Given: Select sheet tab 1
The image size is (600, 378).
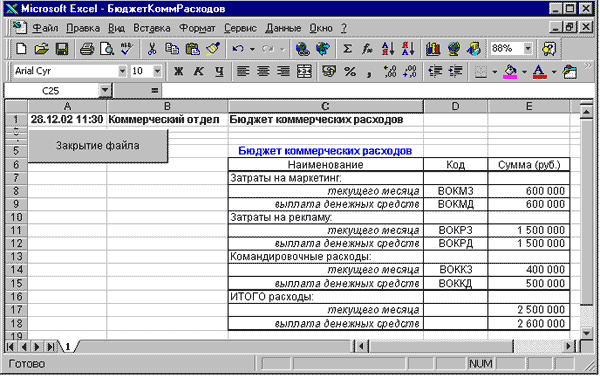Looking at the screenshot, I should (x=68, y=347).
